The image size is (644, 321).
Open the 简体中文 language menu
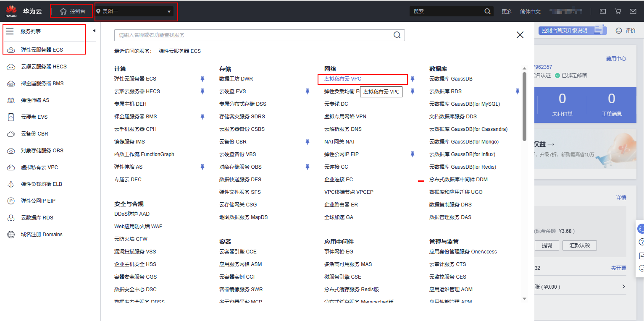pos(530,11)
